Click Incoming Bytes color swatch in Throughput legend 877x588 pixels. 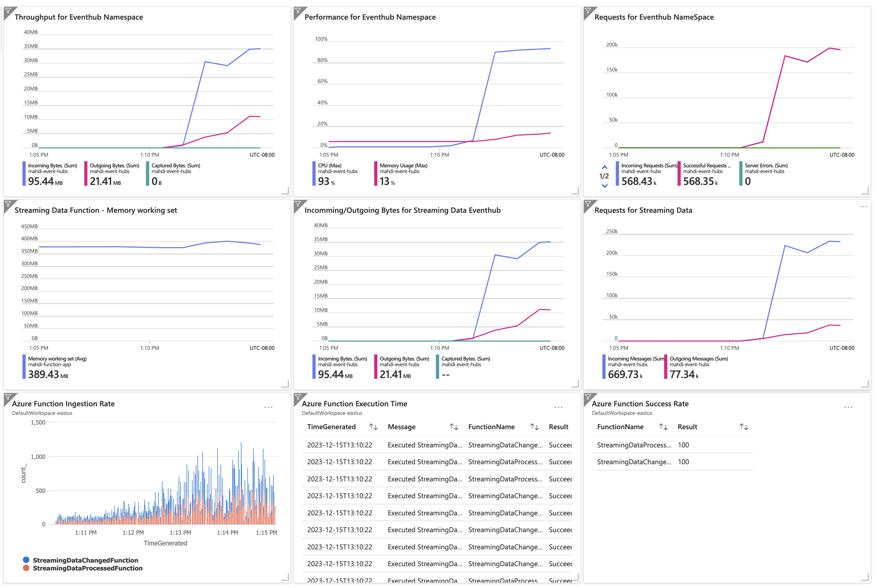pos(24,173)
